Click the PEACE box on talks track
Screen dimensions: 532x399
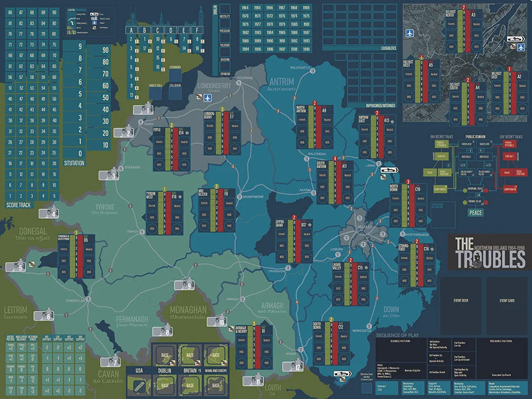475,213
